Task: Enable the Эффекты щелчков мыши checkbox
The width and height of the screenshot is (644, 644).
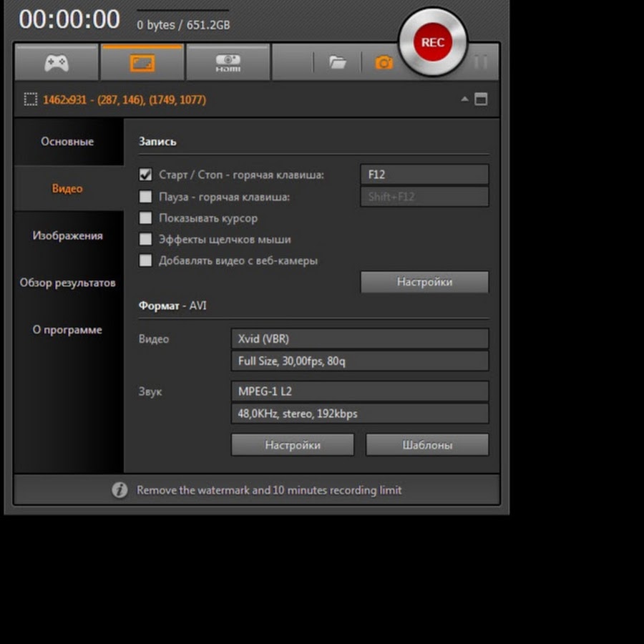Action: pyautogui.click(x=146, y=239)
